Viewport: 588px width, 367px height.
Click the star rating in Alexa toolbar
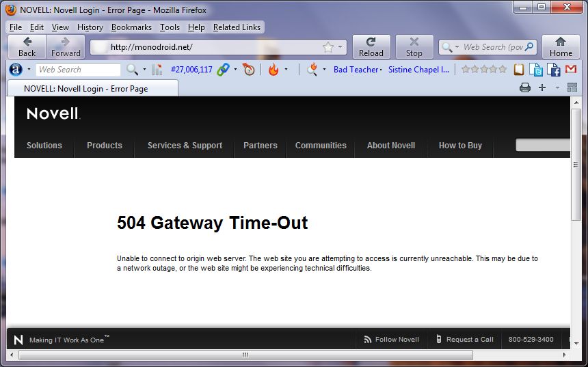click(484, 69)
